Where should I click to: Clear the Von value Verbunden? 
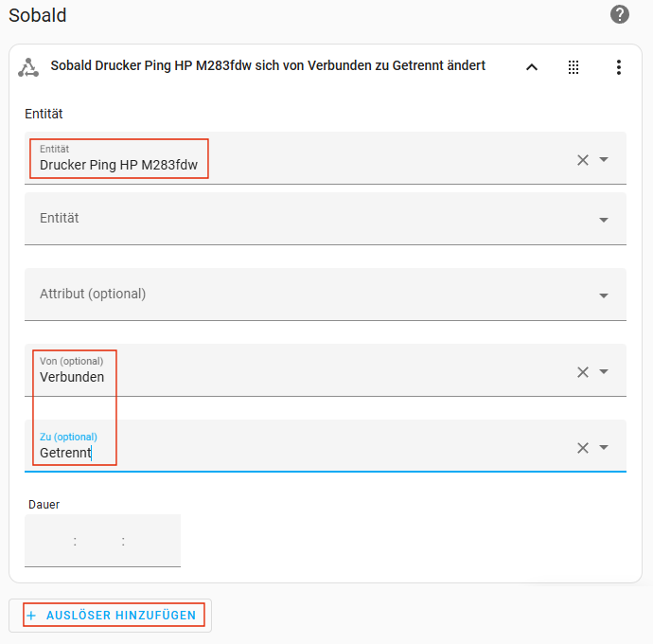coord(583,372)
